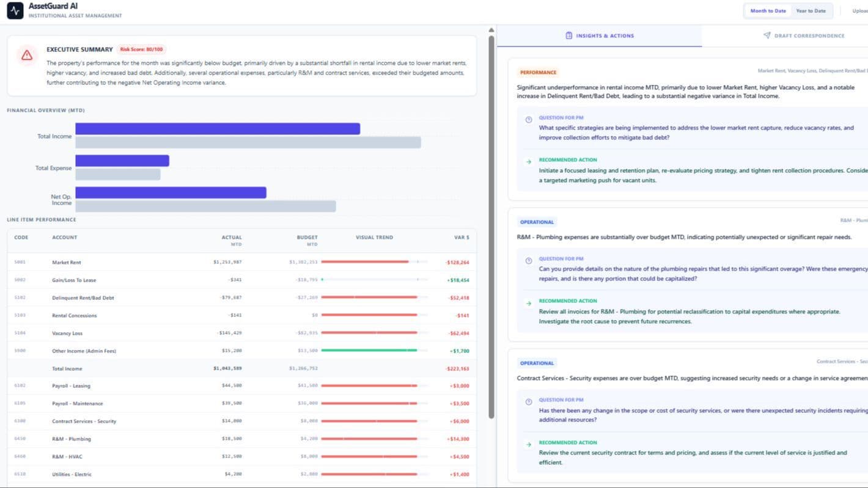Click the BUDGET MTD column header
Image resolution: width=868 pixels, height=488 pixels.
[307, 241]
